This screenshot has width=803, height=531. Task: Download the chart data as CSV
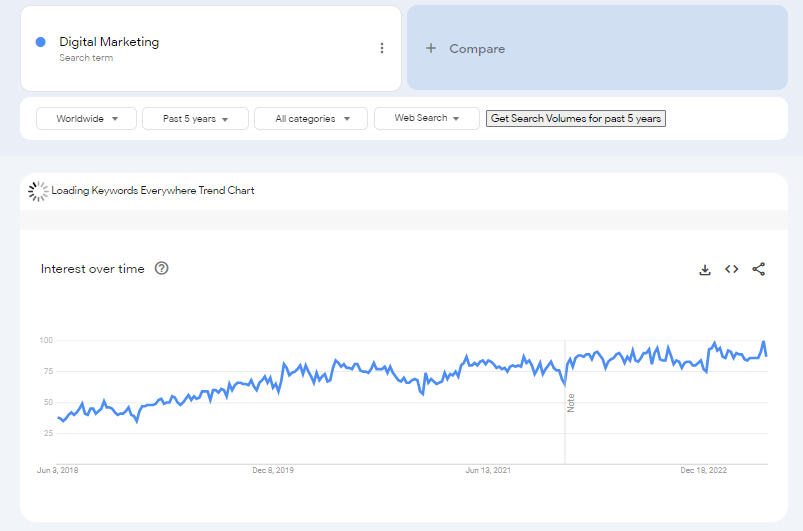[705, 269]
